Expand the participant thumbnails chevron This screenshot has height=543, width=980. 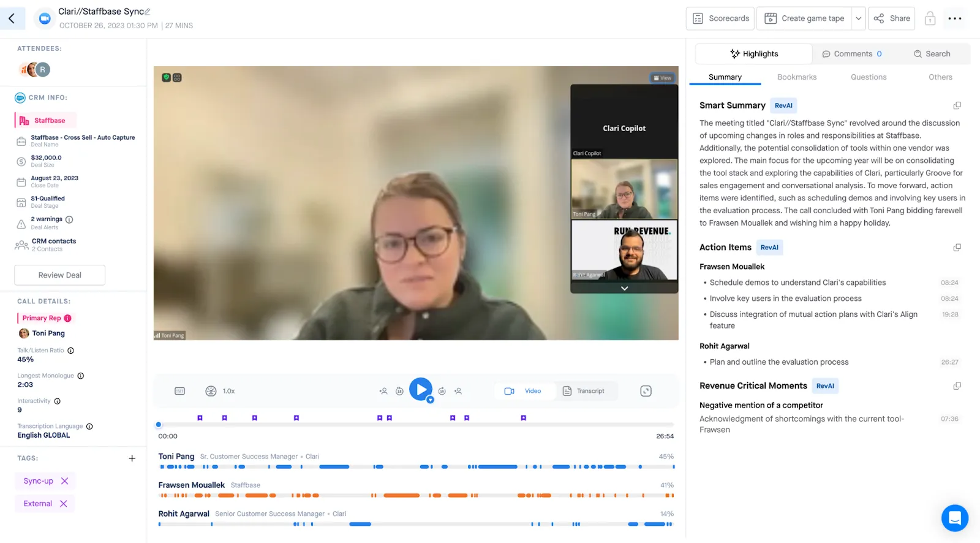coord(624,288)
